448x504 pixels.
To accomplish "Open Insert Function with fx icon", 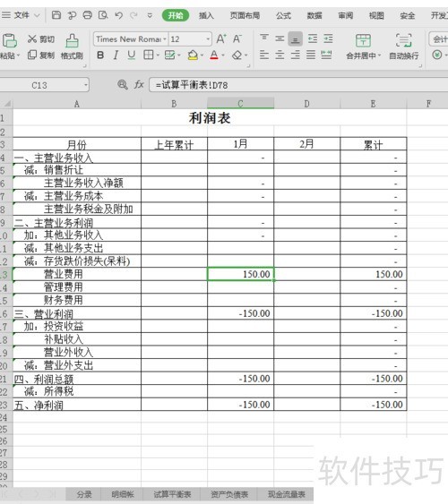I will [139, 85].
